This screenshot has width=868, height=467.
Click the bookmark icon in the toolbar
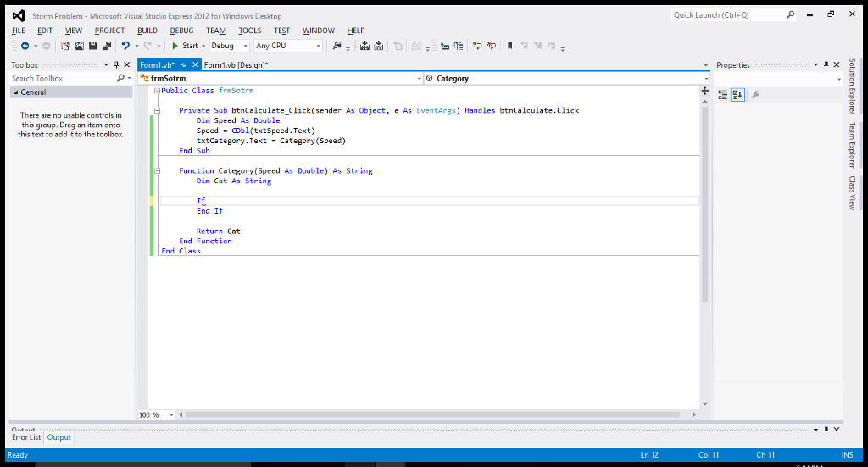pyautogui.click(x=509, y=46)
